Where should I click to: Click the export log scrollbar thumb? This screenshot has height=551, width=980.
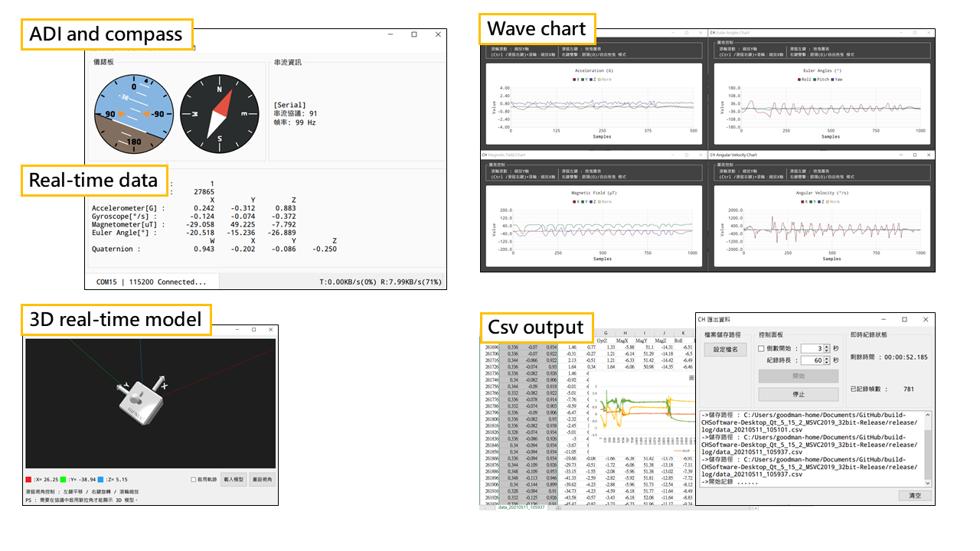(x=928, y=454)
